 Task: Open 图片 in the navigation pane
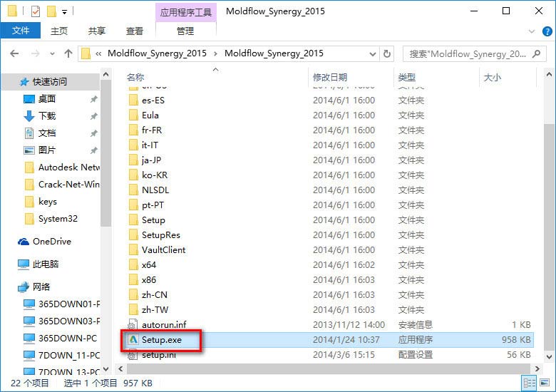47,150
